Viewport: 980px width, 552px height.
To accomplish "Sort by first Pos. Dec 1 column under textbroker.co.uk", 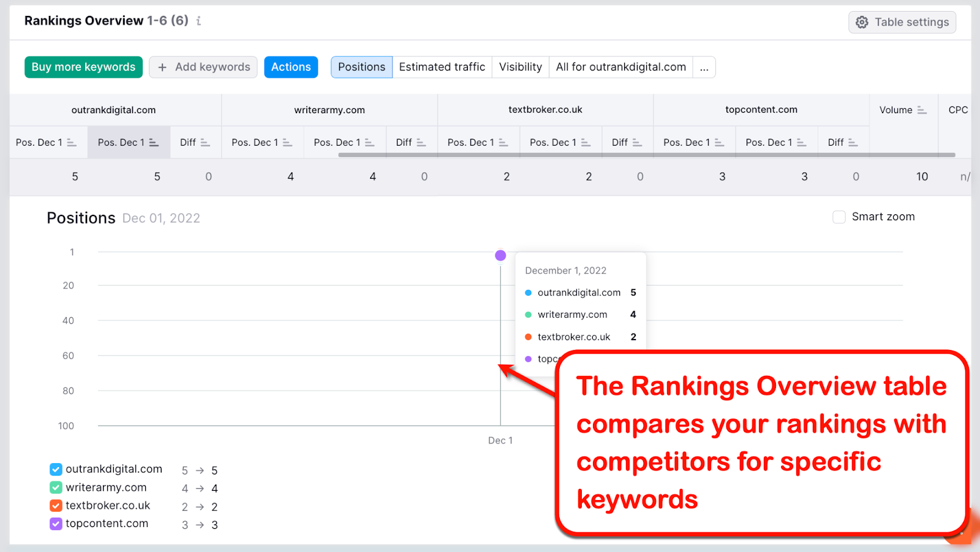I will (478, 143).
